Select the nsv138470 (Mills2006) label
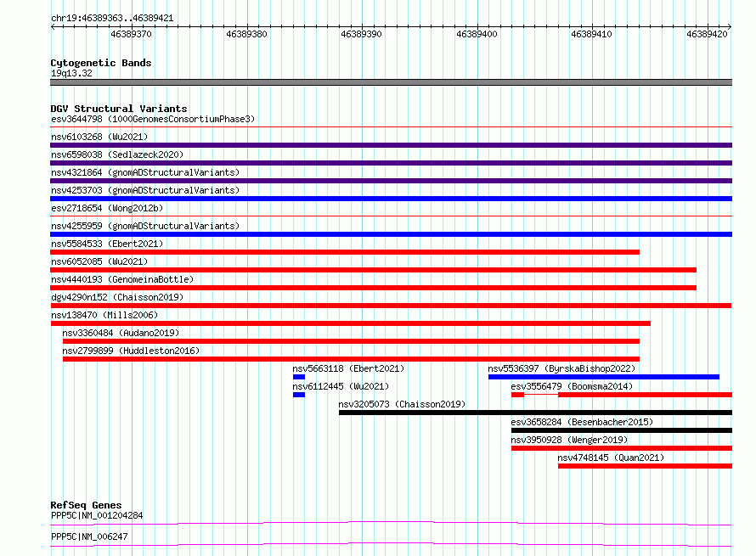 (x=104, y=315)
